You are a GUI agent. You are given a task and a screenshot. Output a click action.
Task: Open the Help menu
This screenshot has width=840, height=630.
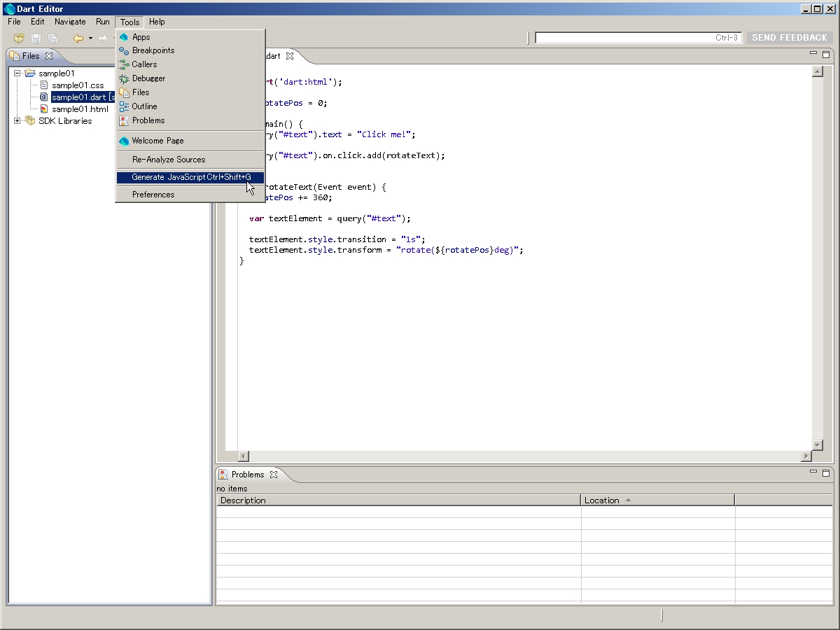[x=157, y=22]
